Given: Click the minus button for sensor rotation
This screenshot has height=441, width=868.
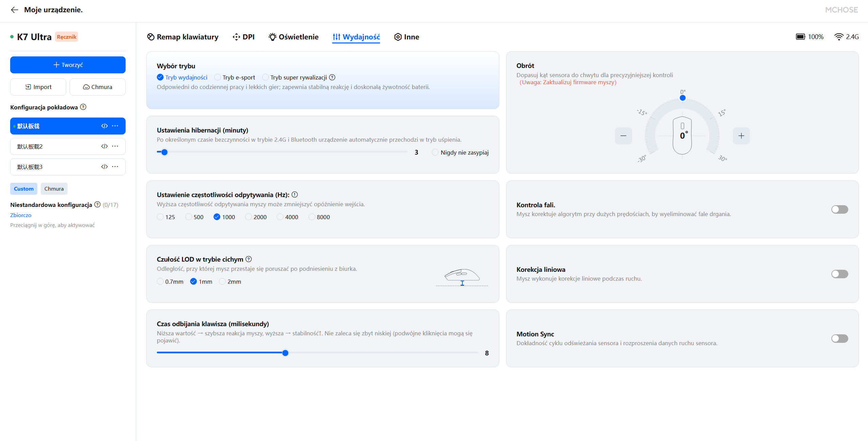Looking at the screenshot, I should 623,136.
